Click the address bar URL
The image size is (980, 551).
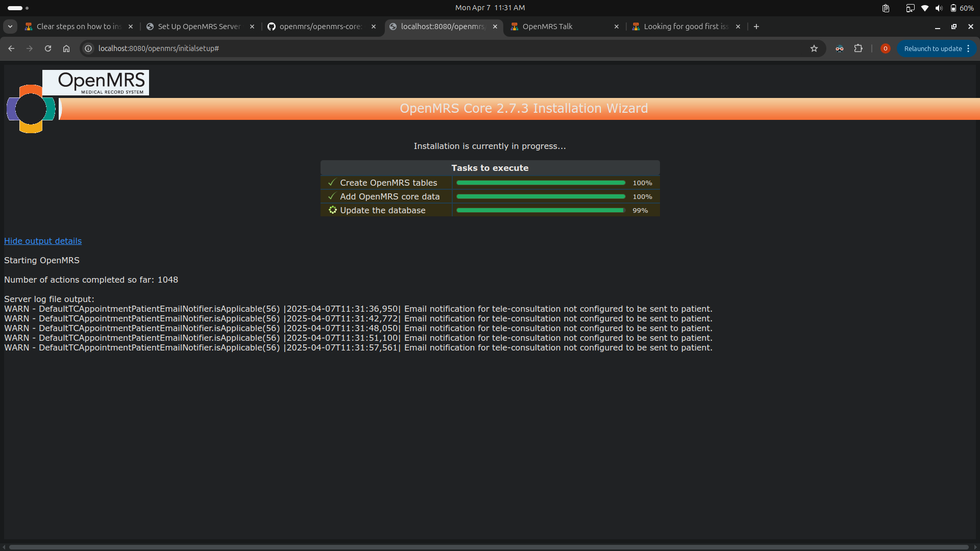[159, 48]
